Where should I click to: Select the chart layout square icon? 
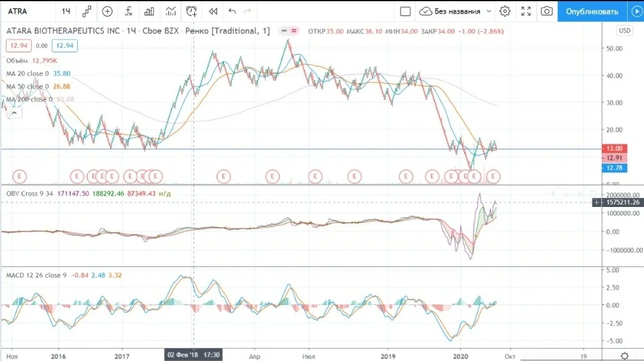(x=406, y=11)
